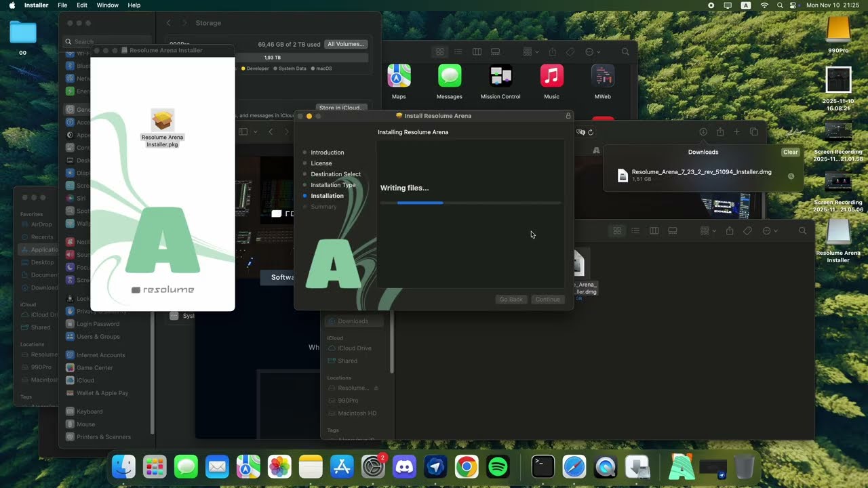Open new tab with Safari plus icon

(736, 132)
